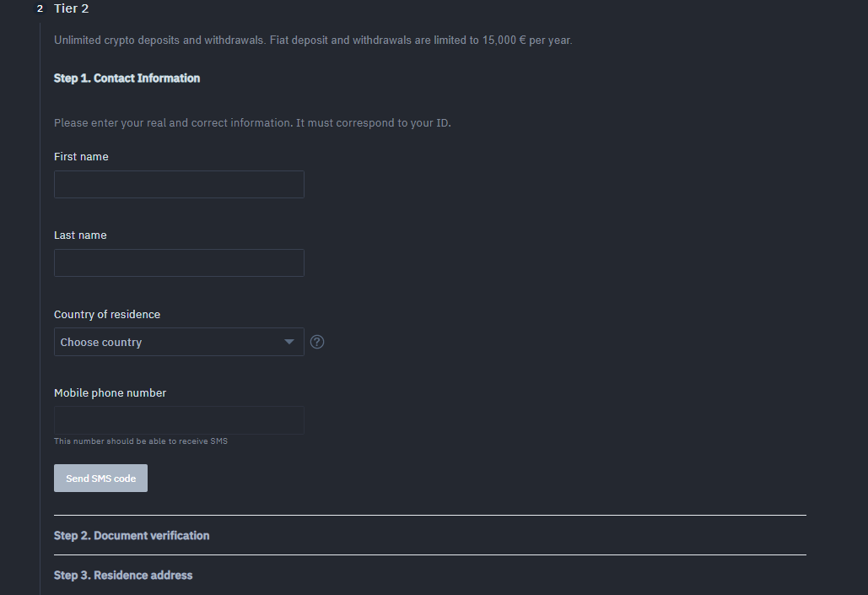Screen dimensions: 868x595
Task: Expand Step 2. Document verification section
Action: click(x=132, y=536)
